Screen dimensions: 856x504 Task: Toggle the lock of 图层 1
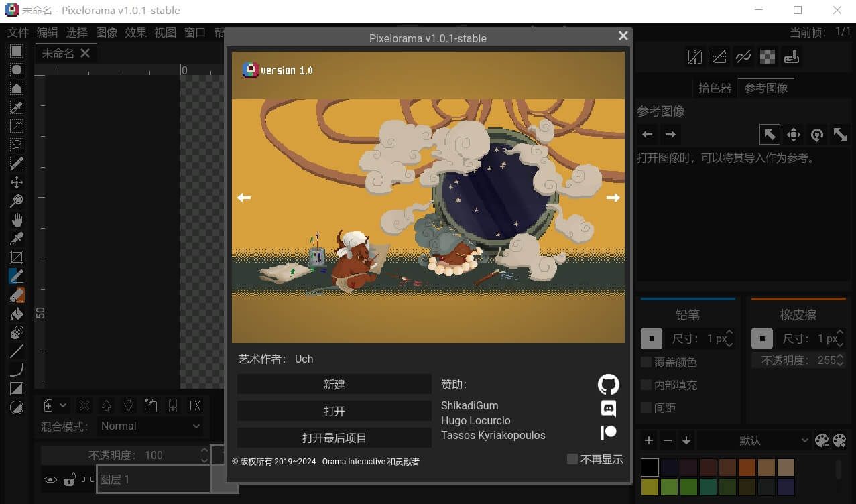point(69,480)
